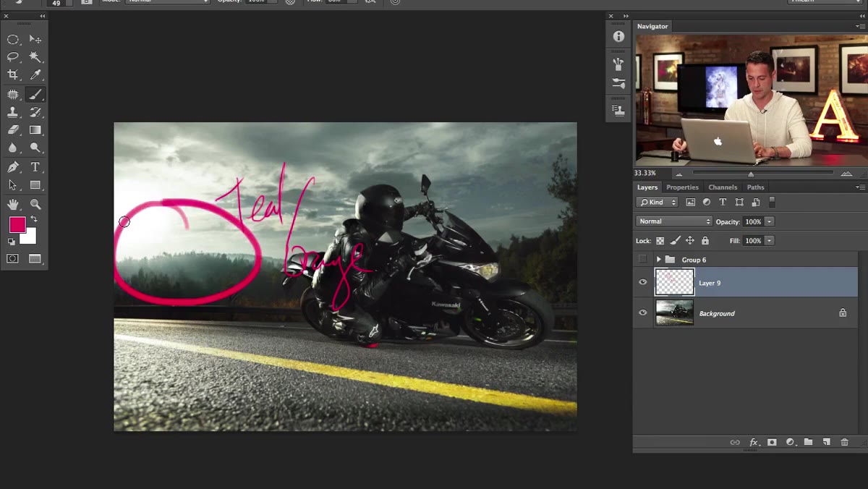The height and width of the screenshot is (489, 868).
Task: Toggle type layer filter
Action: coord(723,203)
